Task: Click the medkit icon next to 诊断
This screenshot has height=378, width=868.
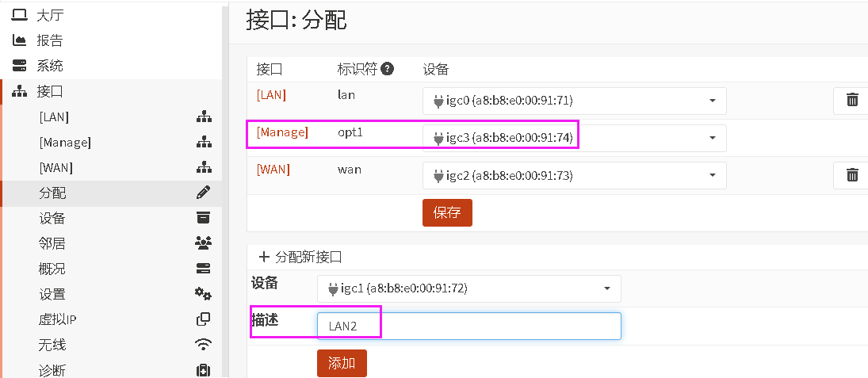Action: pyautogui.click(x=203, y=370)
